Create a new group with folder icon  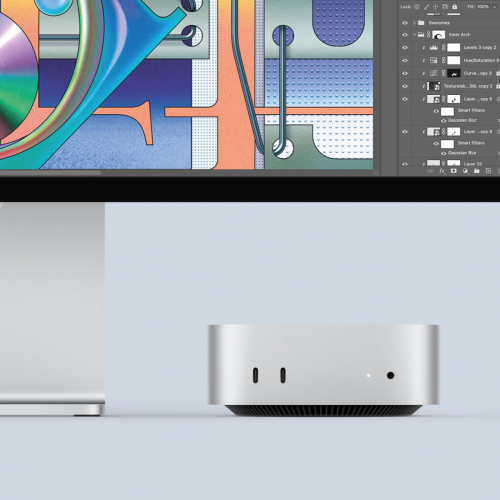477,171
